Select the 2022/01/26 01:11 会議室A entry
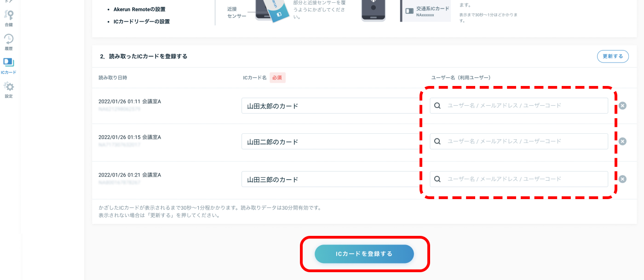The height and width of the screenshot is (280, 644). pyautogui.click(x=130, y=101)
